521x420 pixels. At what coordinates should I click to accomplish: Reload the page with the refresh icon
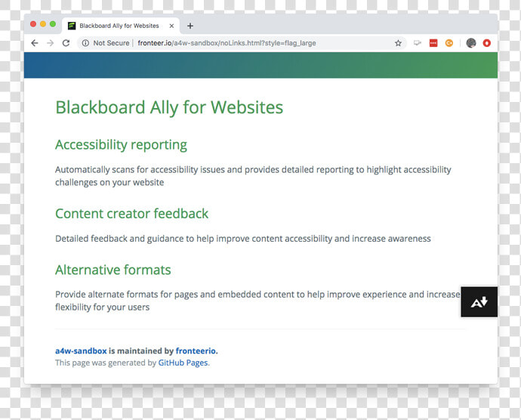(66, 43)
